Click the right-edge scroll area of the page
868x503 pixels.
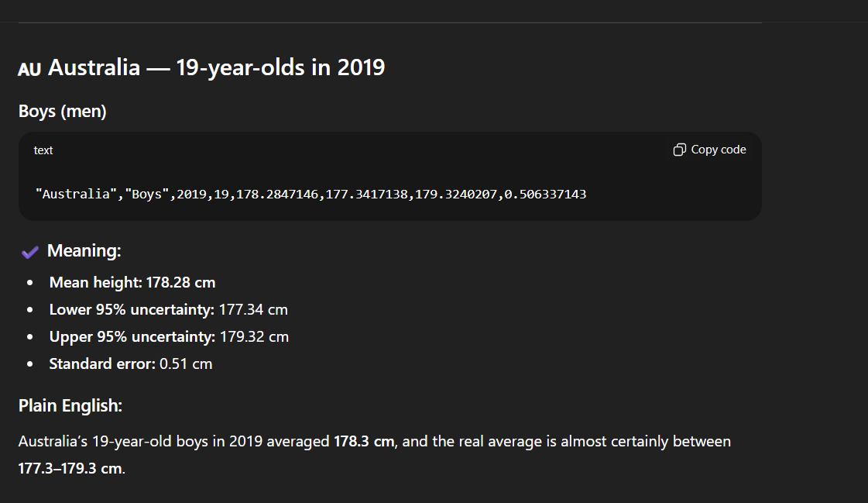859,252
